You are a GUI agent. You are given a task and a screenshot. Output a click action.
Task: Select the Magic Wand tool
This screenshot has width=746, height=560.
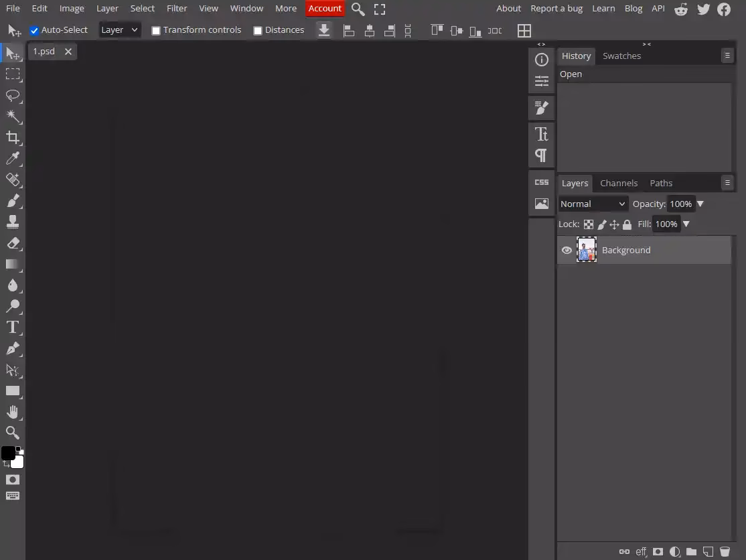13,117
